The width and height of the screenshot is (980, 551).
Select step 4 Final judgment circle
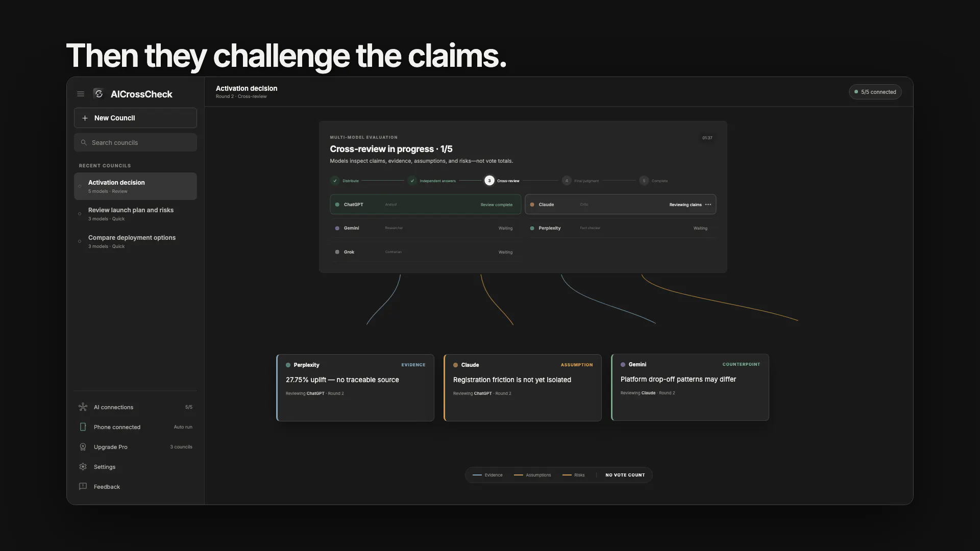(567, 181)
